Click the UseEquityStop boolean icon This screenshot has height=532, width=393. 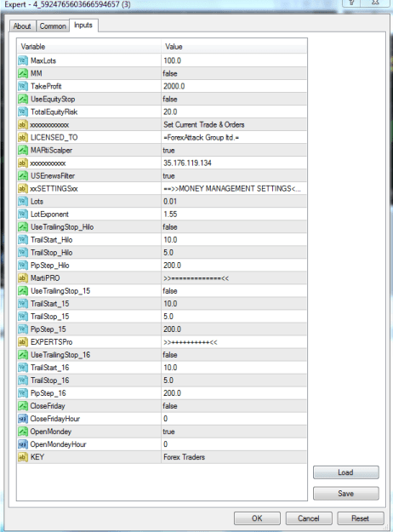tap(23, 99)
